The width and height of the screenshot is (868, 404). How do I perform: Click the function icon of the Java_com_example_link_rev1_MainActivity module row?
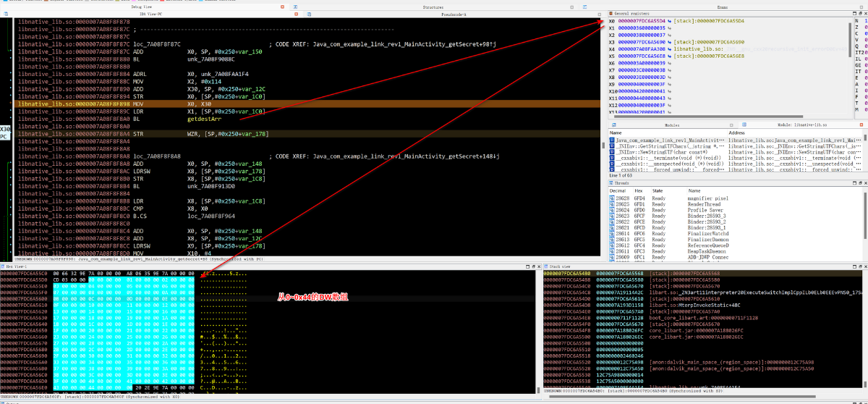[x=611, y=140]
